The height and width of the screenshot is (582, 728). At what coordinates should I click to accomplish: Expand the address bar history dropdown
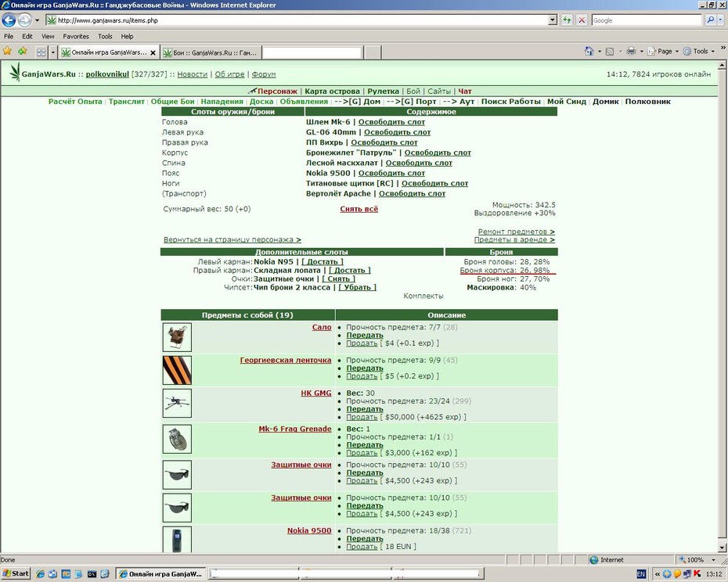tap(553, 20)
